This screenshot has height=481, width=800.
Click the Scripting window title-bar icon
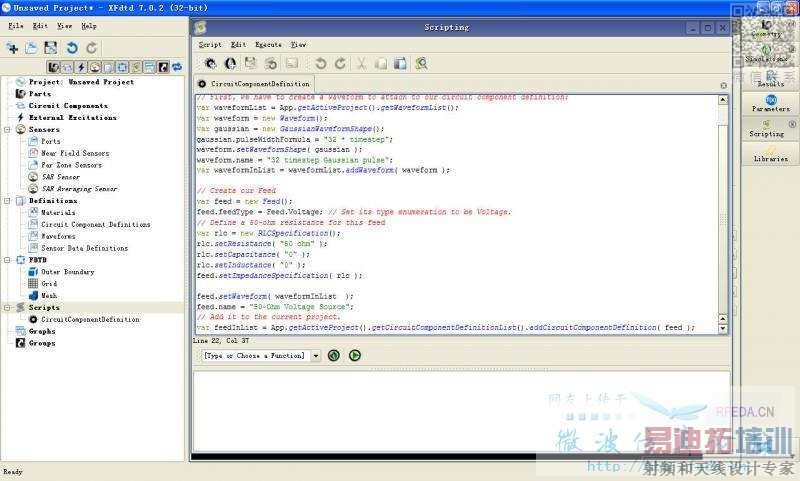(201, 28)
